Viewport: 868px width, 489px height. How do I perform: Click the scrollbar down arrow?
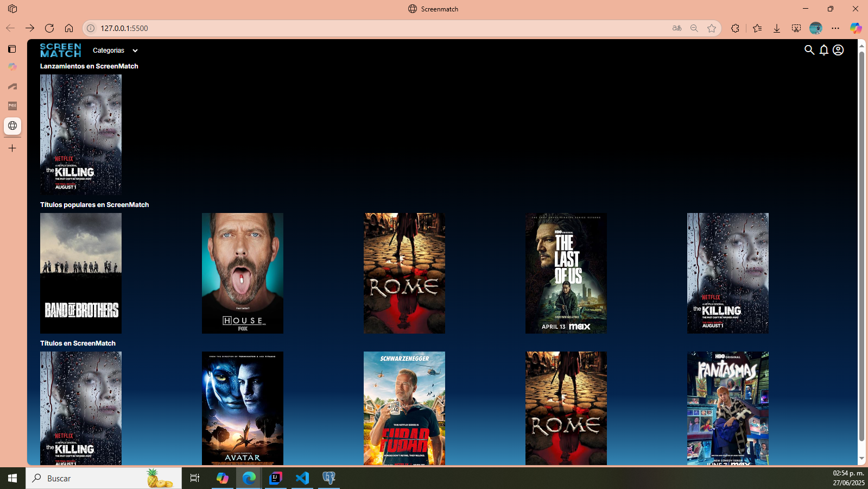(861, 459)
